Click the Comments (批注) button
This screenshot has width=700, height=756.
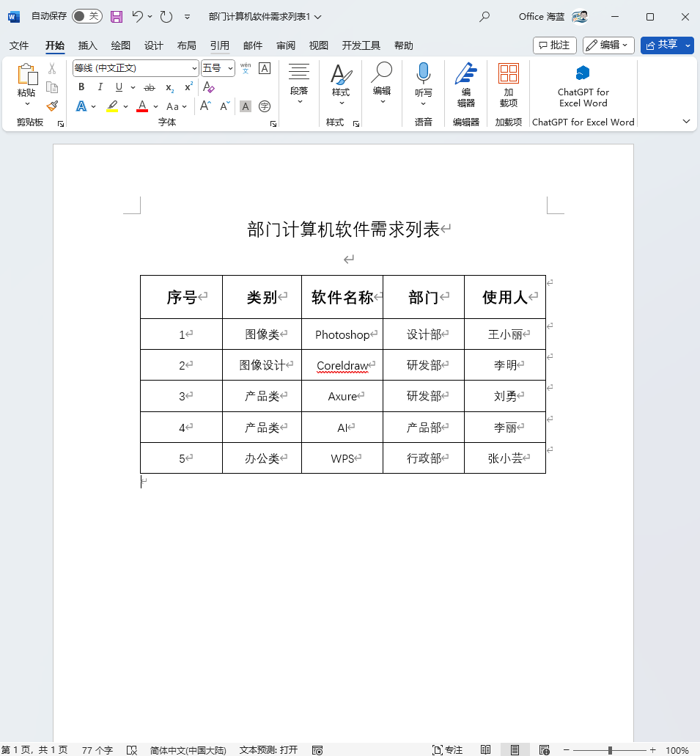(554, 45)
